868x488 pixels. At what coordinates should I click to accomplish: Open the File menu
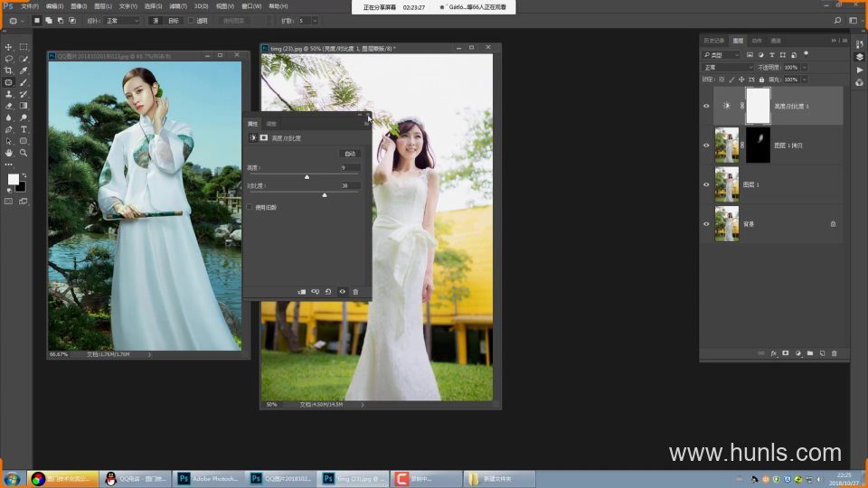coord(30,6)
